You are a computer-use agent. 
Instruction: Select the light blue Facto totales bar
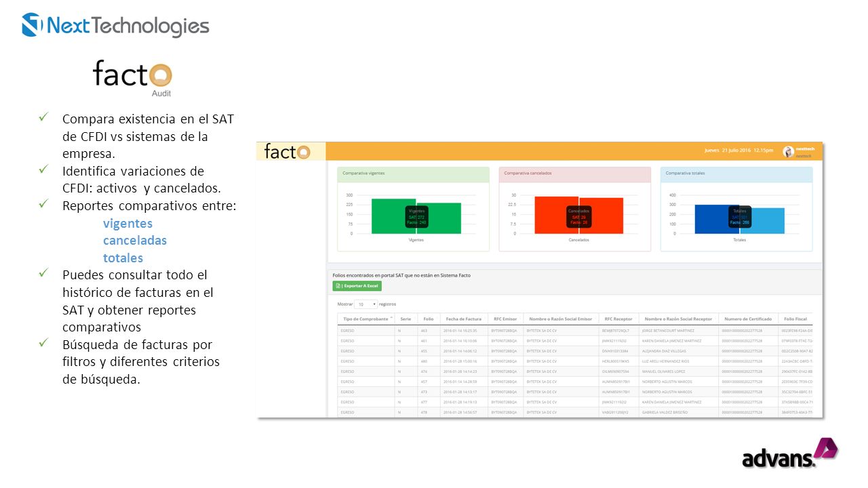(x=763, y=221)
